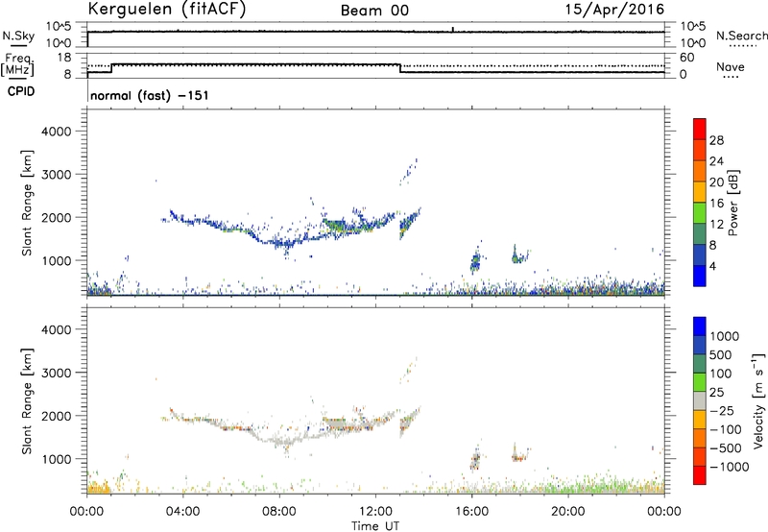Click the 'Slant Range [km]' label of the power panel

click(x=27, y=203)
